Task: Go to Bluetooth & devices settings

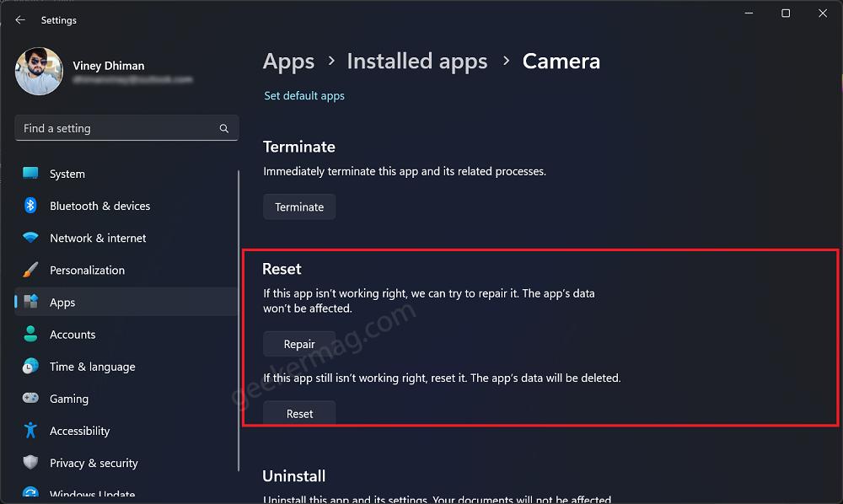Action: click(x=126, y=206)
